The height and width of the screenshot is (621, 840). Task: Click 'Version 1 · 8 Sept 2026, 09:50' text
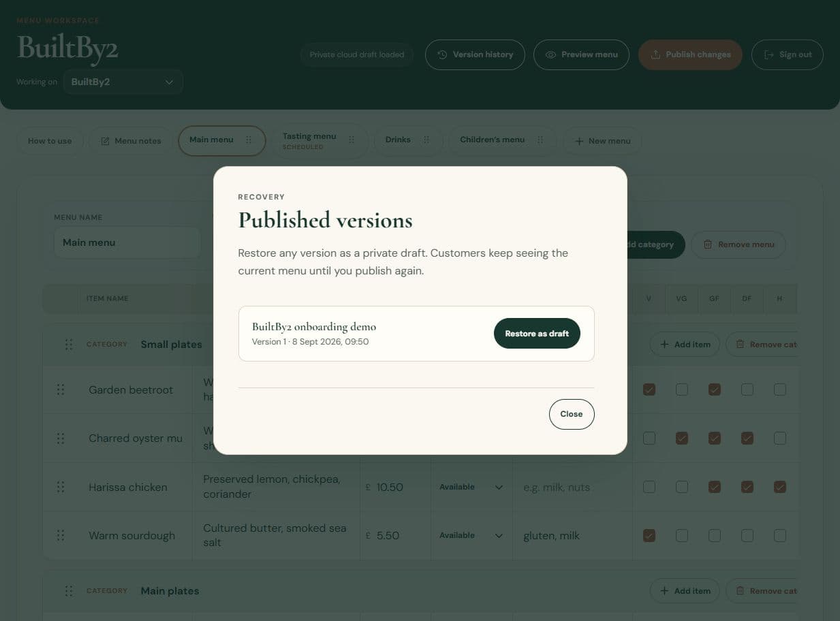click(x=310, y=342)
